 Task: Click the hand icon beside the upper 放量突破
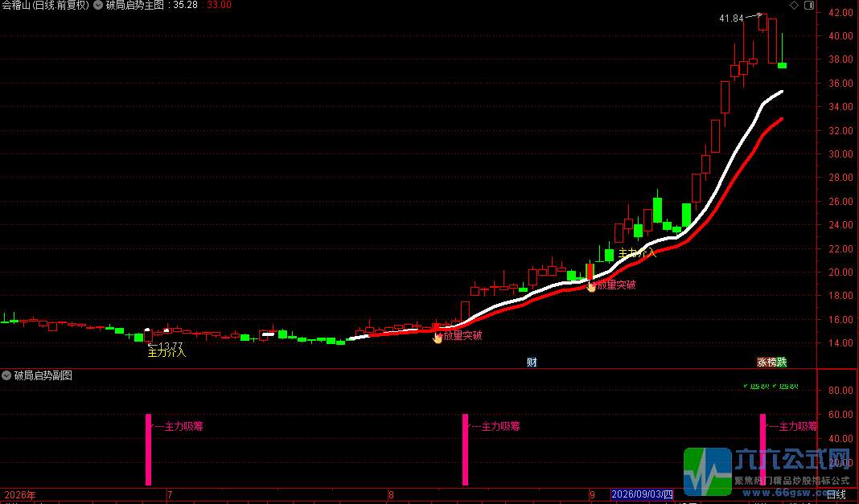click(x=591, y=286)
